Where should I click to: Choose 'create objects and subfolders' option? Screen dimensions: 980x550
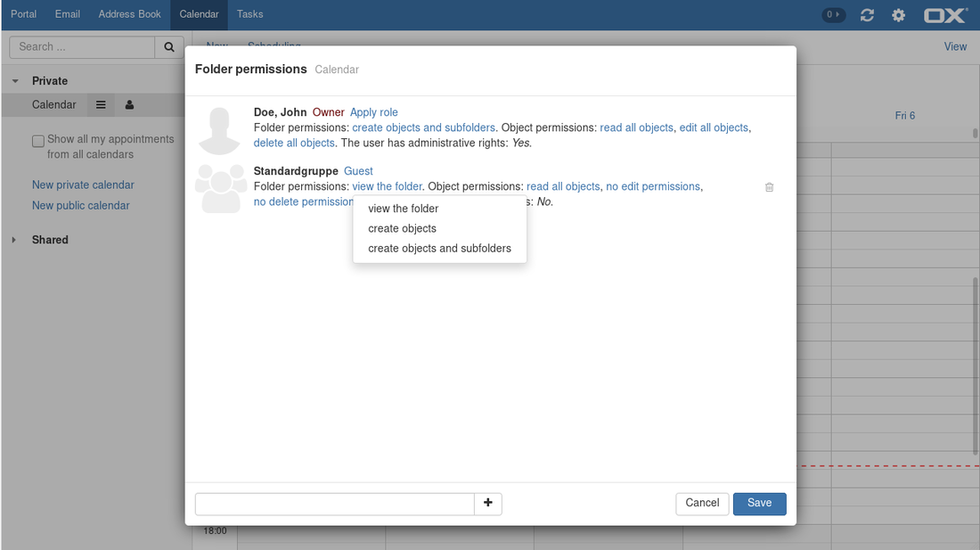(439, 249)
